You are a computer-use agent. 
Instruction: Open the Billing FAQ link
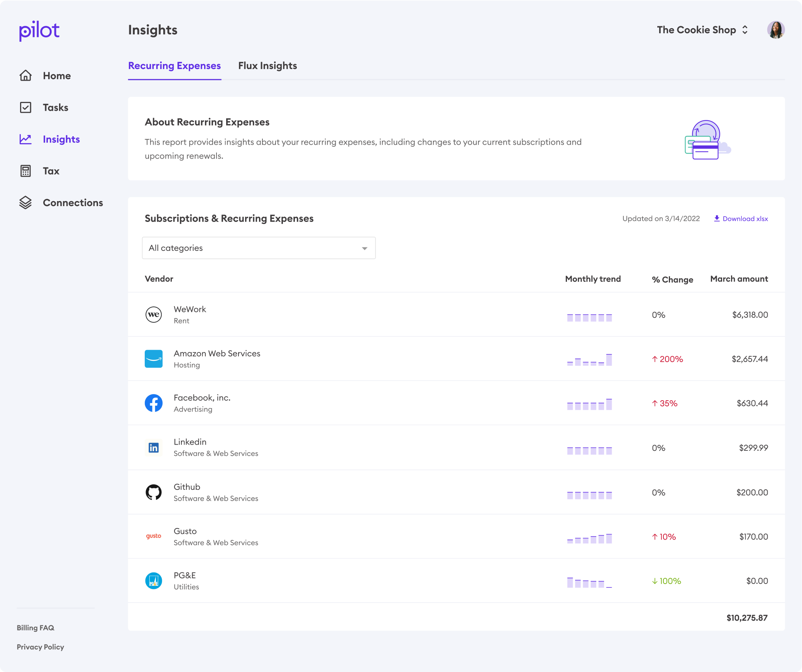[36, 628]
